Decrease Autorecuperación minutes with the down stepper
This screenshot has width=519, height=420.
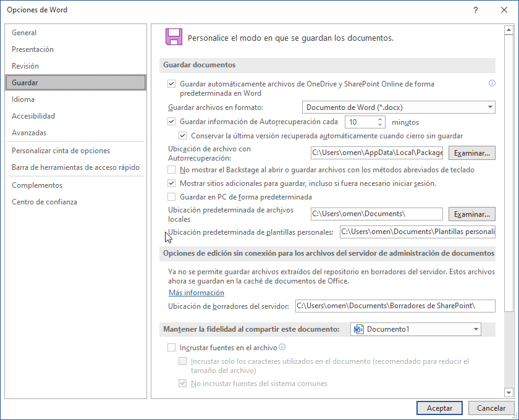click(380, 124)
